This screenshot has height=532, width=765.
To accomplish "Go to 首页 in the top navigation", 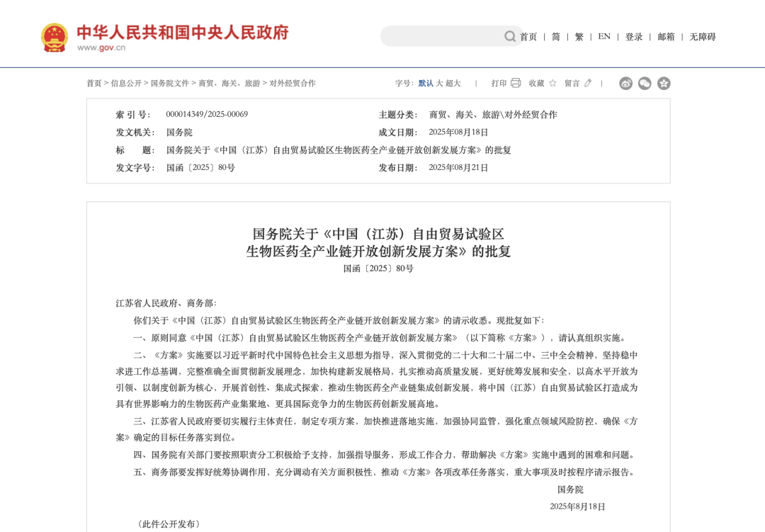I will point(528,37).
